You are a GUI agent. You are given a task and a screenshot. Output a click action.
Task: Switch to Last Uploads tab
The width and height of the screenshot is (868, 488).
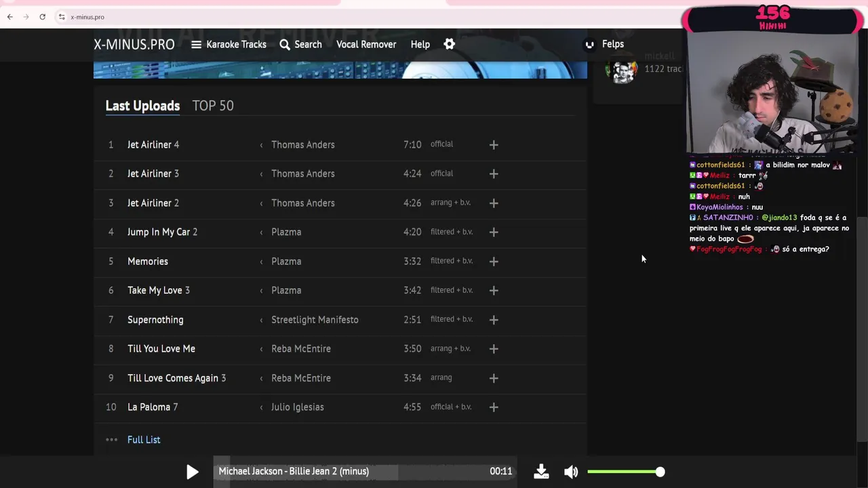142,106
